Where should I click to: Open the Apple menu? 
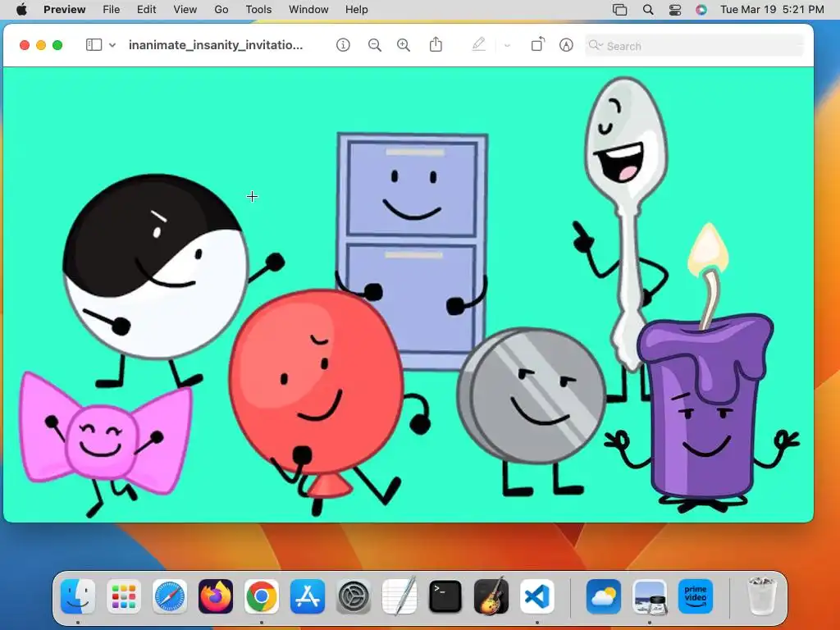click(x=21, y=10)
